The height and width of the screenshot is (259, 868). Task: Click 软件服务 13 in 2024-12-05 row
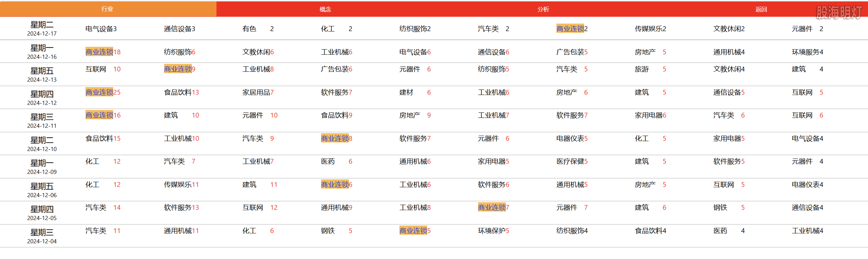[181, 207]
